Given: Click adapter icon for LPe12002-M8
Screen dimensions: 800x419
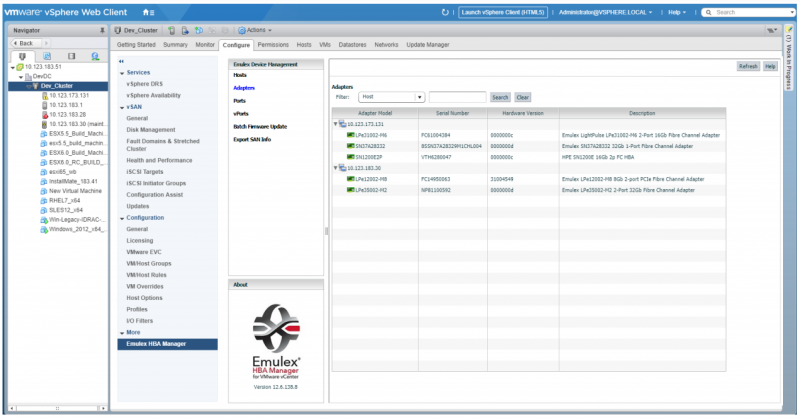Looking at the screenshot, I should 351,179.
